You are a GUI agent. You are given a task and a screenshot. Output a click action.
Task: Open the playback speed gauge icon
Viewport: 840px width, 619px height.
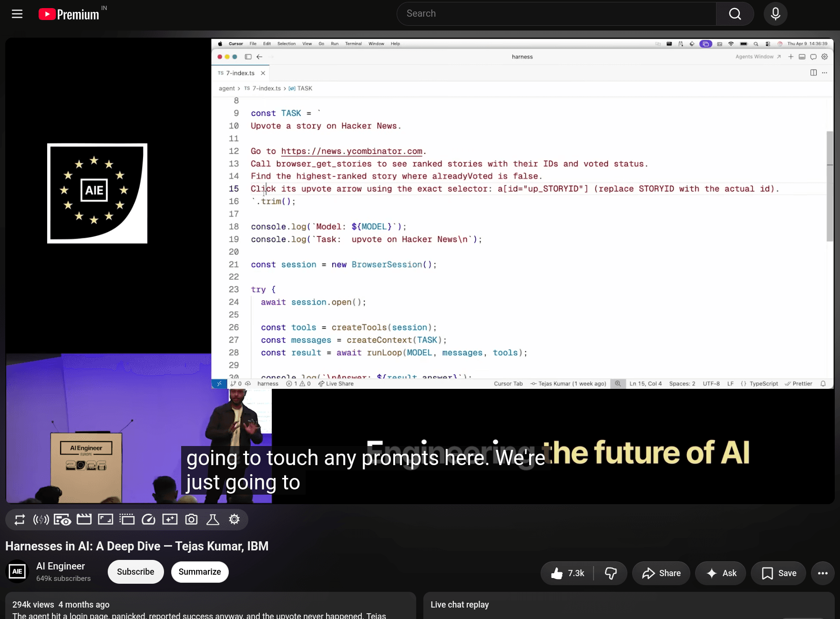(x=148, y=519)
